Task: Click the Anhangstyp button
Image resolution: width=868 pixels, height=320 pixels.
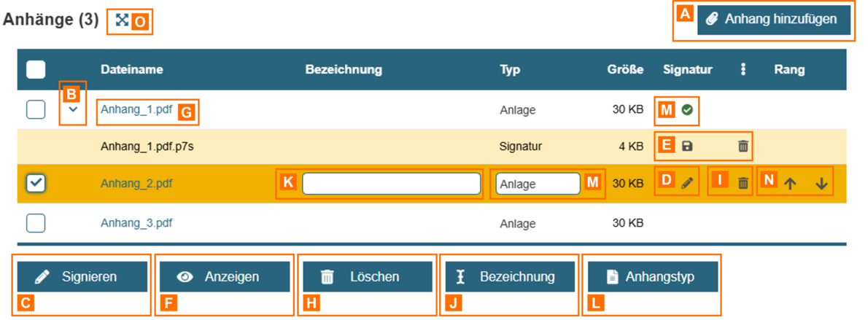Action: (653, 277)
